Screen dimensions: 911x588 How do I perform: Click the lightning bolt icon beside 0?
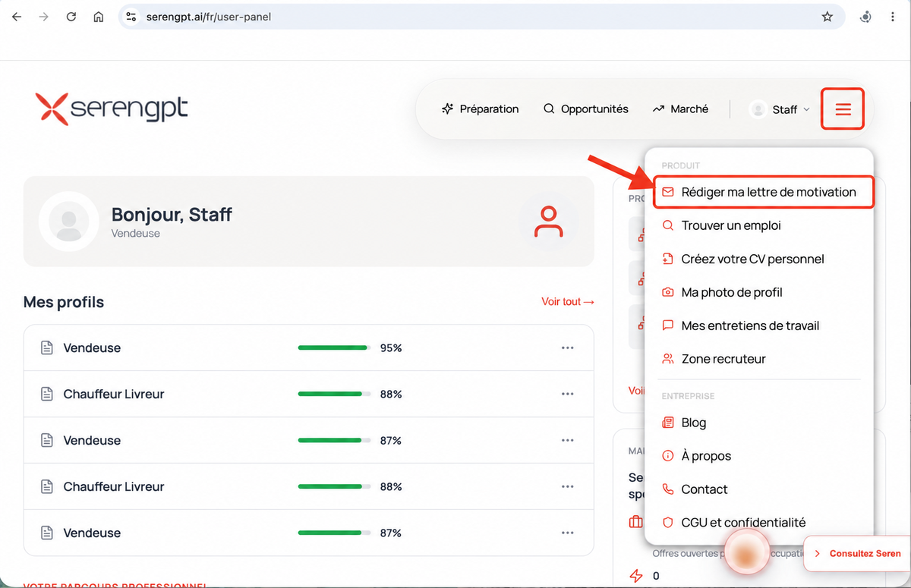coord(636,576)
